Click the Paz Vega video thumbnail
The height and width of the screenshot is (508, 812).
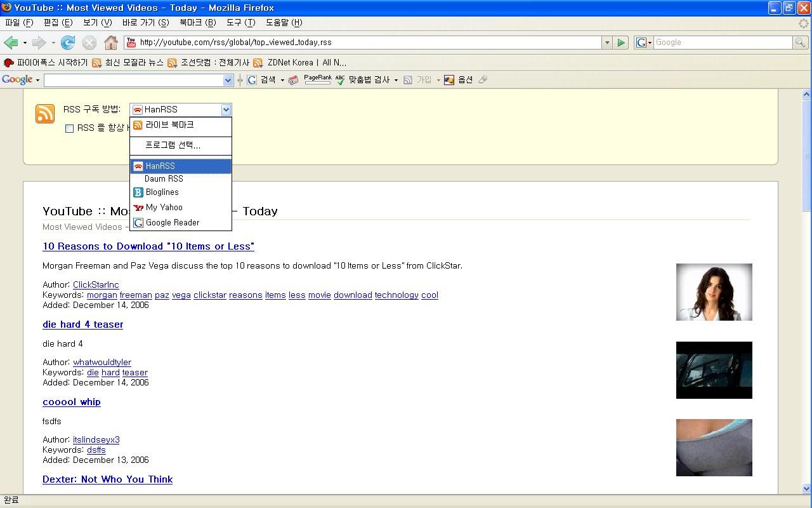(x=714, y=292)
